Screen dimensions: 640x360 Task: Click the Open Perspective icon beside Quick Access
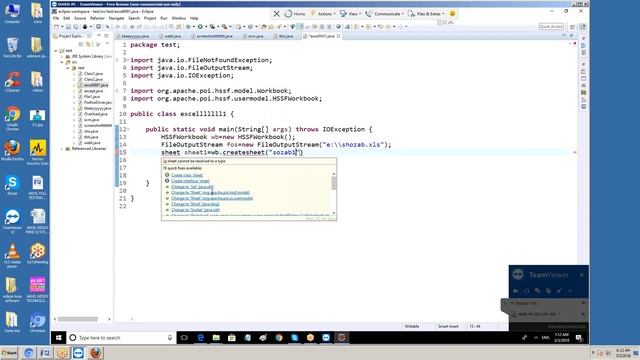(x=572, y=27)
